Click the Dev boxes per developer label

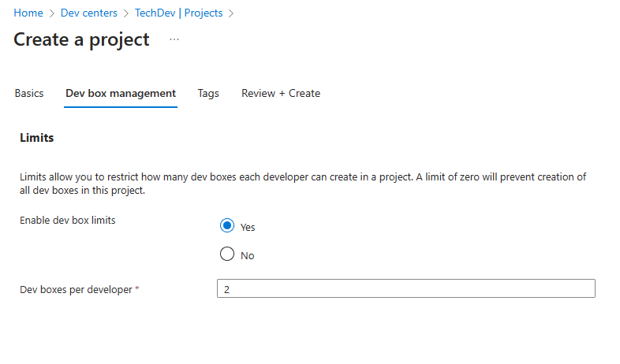76,290
